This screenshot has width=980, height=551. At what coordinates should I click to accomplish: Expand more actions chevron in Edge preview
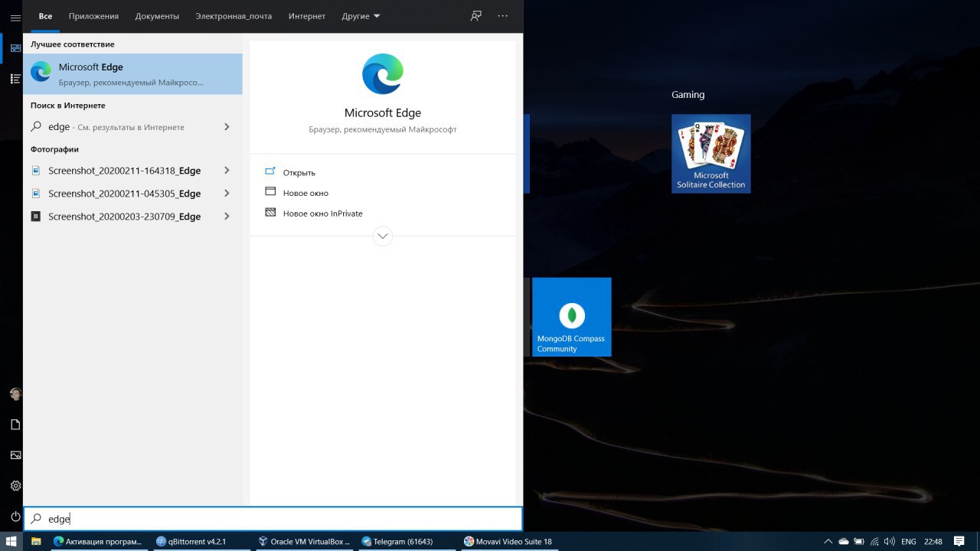click(x=383, y=236)
